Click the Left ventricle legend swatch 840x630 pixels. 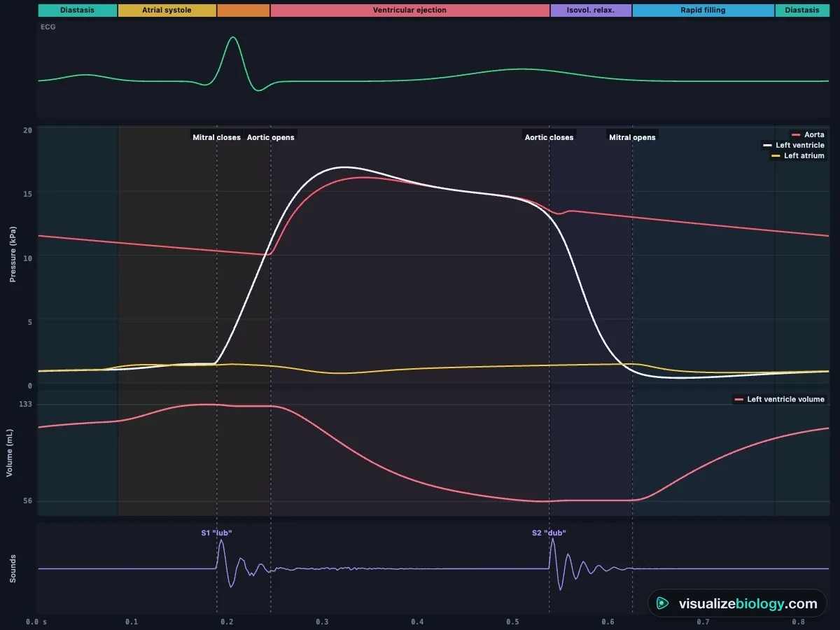766,145
